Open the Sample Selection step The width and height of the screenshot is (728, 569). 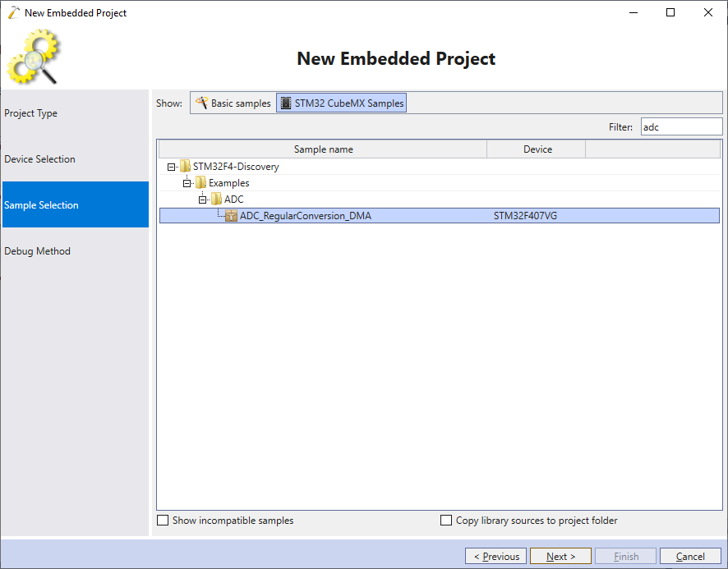coord(76,204)
